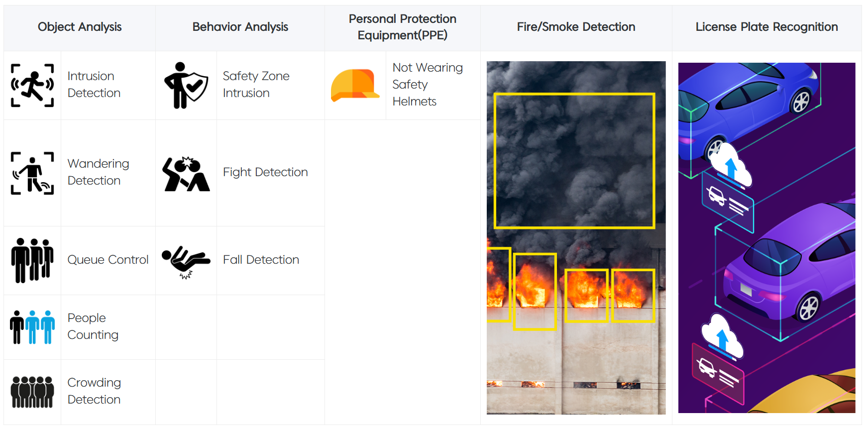Click the License Plate Recognition header
Image resolution: width=868 pixels, height=429 pixels.
coord(766,27)
